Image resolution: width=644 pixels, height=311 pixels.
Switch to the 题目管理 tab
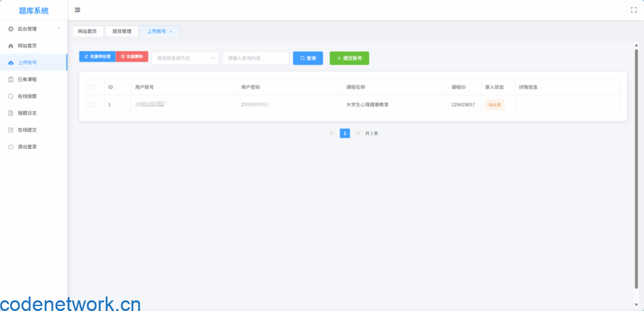[x=121, y=31]
